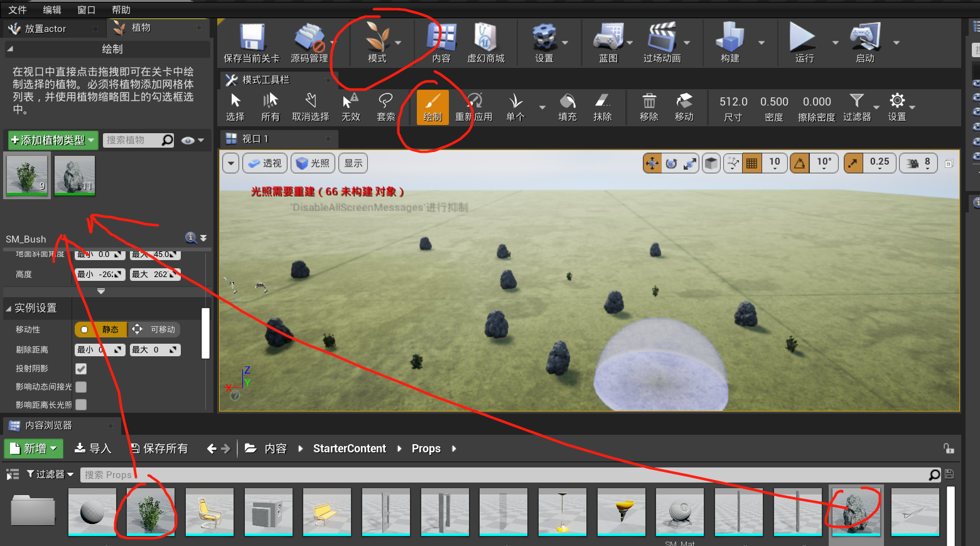The width and height of the screenshot is (980, 546).
Task: Switch viewport mode via 透视 button
Action: (x=266, y=163)
